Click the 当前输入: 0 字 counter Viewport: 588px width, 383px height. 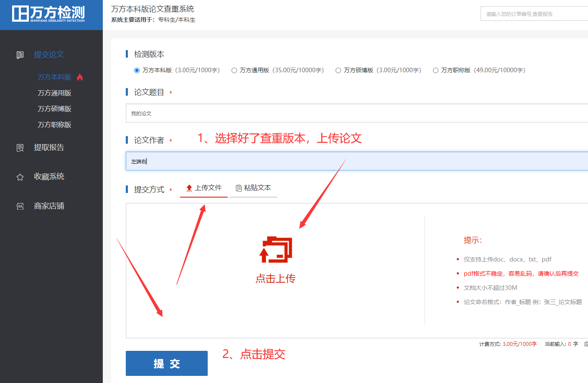point(561,344)
